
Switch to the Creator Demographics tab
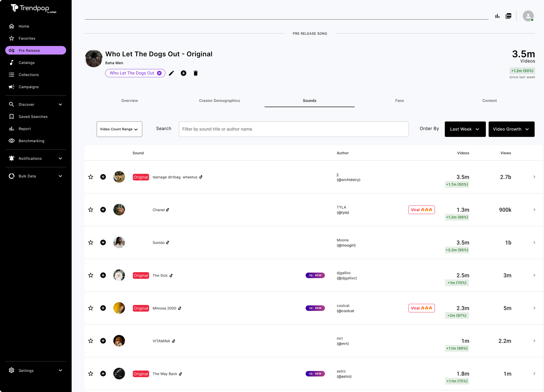[220, 101]
